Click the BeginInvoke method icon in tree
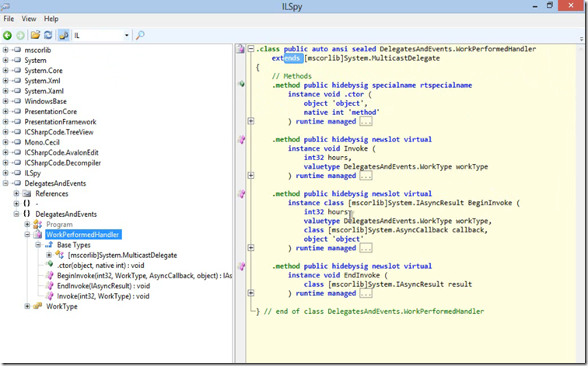588x366 pixels. click(49, 276)
